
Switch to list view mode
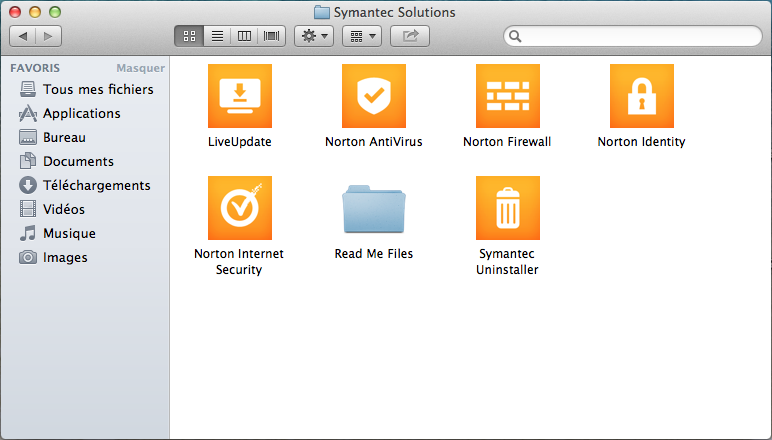(217, 36)
